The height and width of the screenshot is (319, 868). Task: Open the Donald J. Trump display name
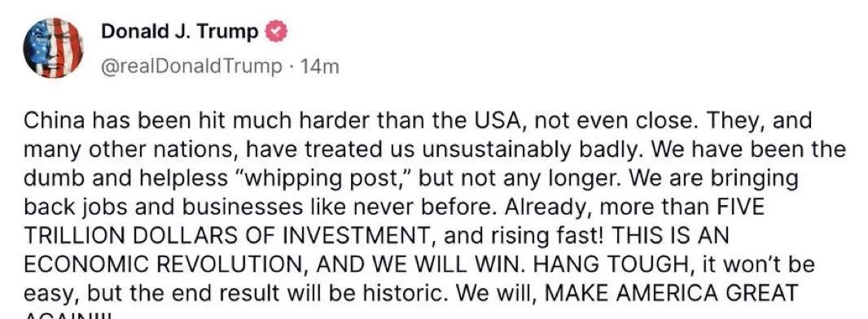pos(180,33)
